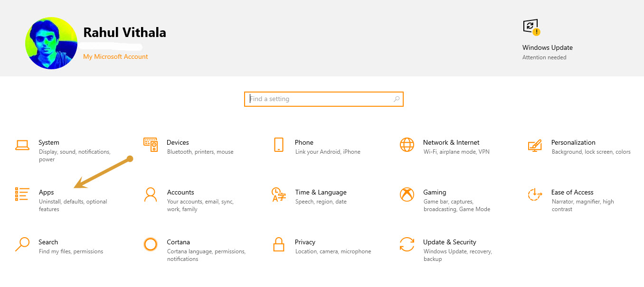Click Wi-Fi, airplane mode, VPN text
This screenshot has width=644, height=287.
(x=456, y=152)
